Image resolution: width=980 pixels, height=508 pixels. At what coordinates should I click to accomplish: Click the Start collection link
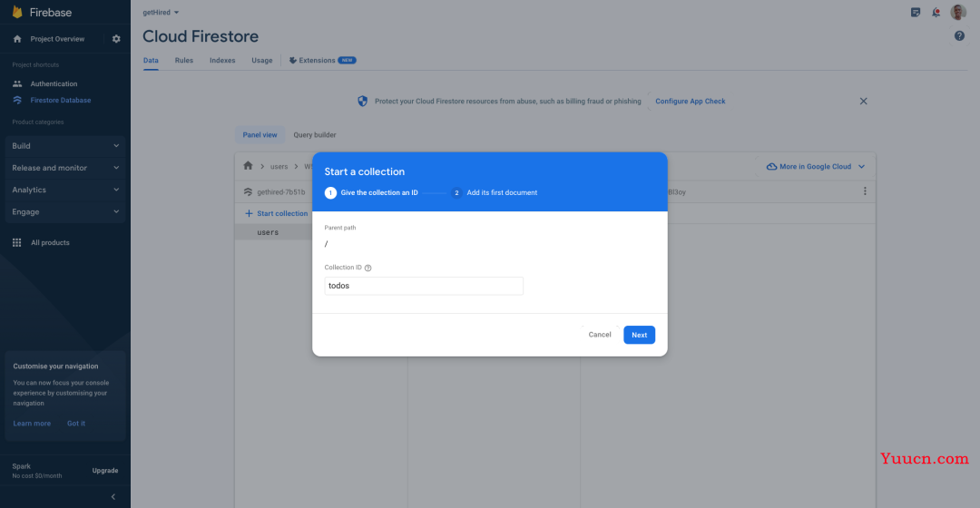click(x=282, y=214)
